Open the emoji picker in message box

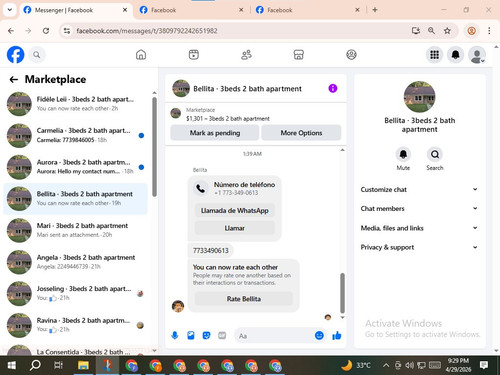point(319,336)
